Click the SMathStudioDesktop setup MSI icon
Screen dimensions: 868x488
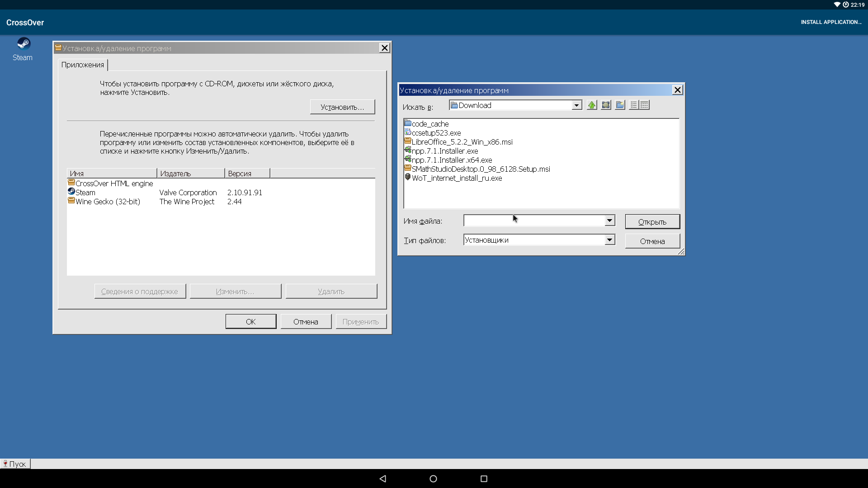click(408, 169)
